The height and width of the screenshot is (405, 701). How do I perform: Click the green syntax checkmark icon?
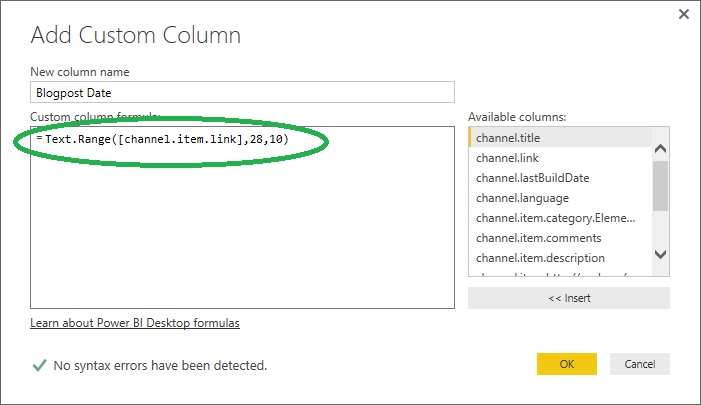pos(39,366)
